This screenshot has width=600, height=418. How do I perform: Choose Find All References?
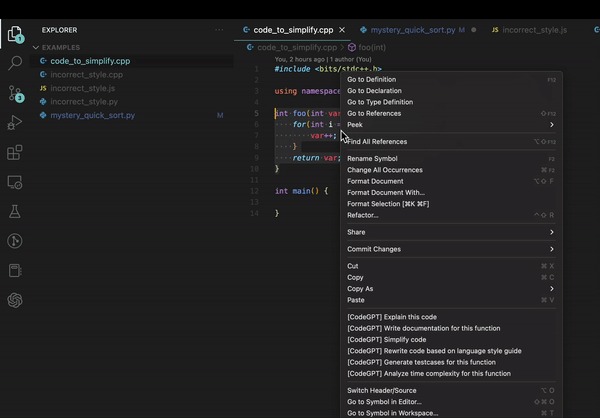[451, 142]
